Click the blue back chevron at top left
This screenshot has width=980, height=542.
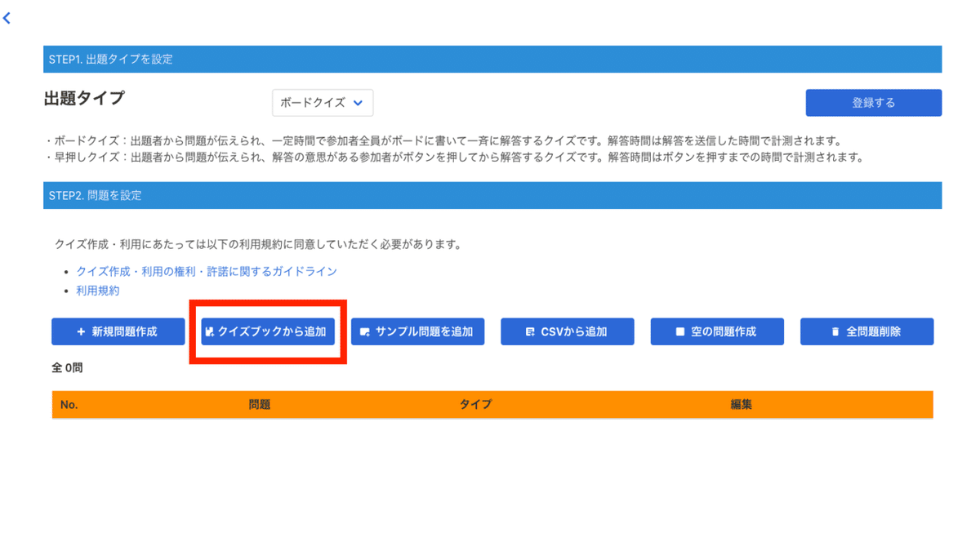point(7,18)
